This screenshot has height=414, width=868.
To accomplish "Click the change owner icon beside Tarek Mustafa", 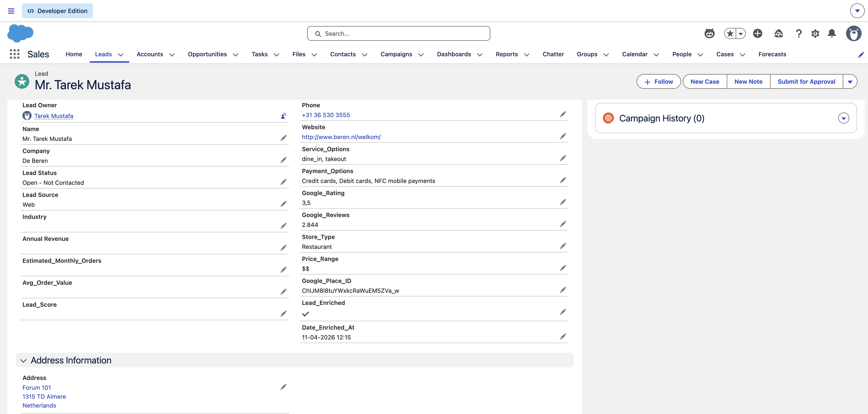I will (283, 116).
